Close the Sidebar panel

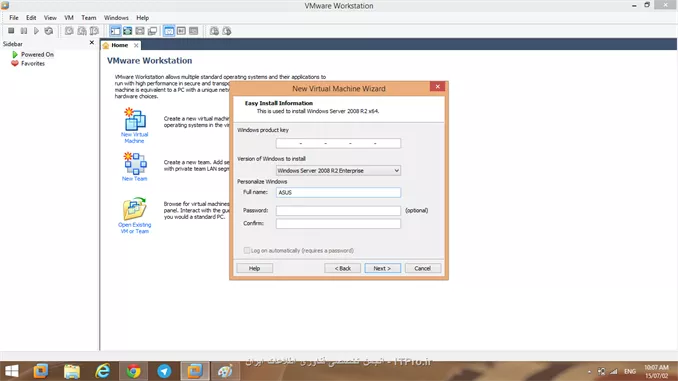coord(92,43)
